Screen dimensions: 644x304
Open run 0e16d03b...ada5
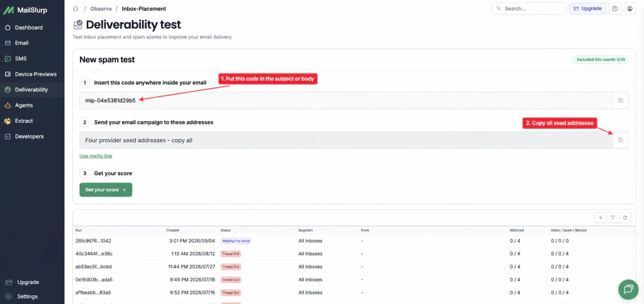click(94, 280)
